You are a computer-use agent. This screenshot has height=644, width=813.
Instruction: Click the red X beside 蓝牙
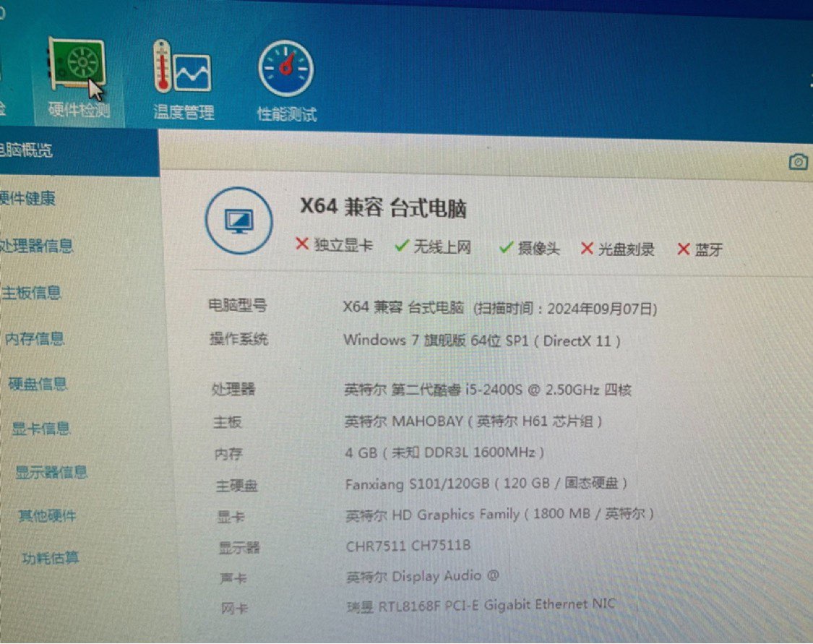coord(684,249)
